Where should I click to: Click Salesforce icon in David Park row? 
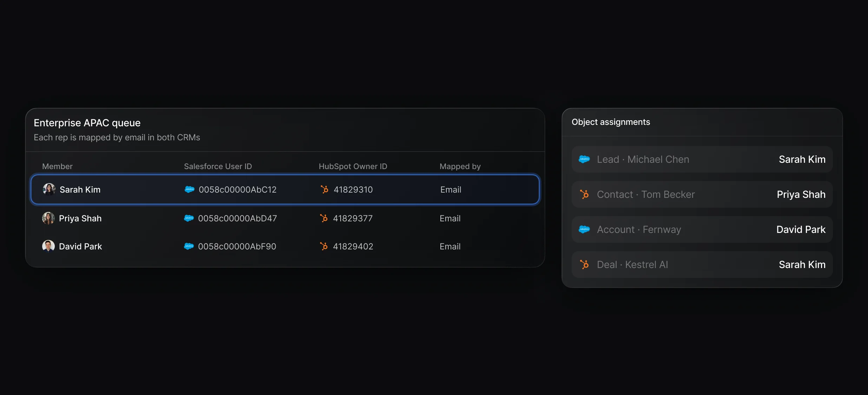(x=189, y=246)
